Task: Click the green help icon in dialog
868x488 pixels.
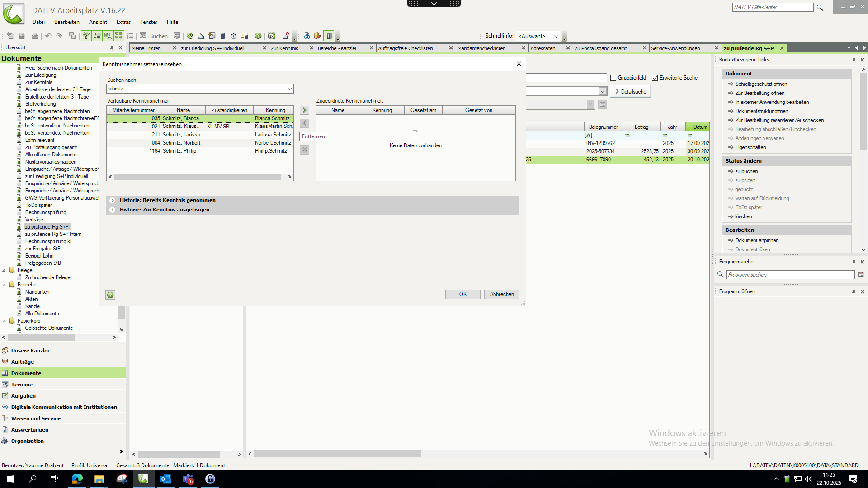Action: coord(110,295)
